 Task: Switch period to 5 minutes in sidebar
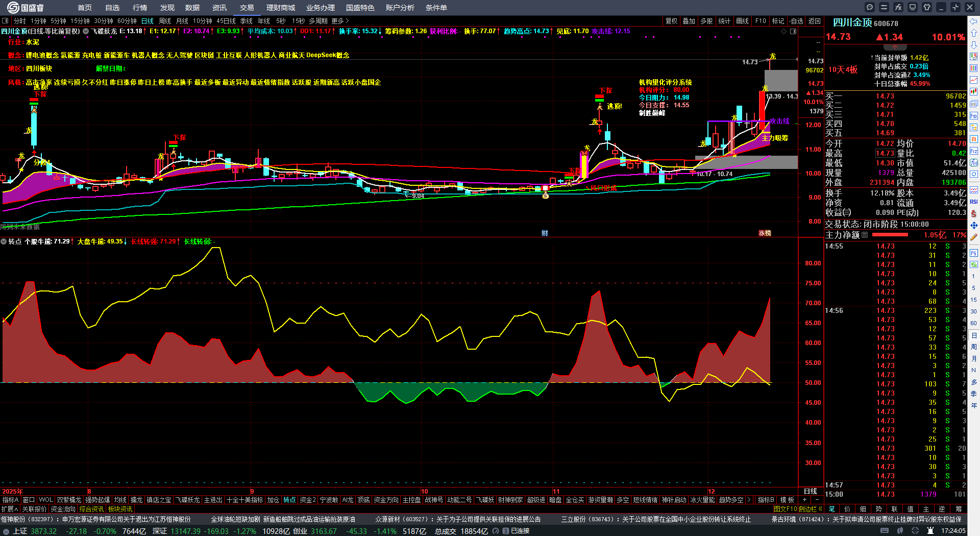tap(974, 288)
